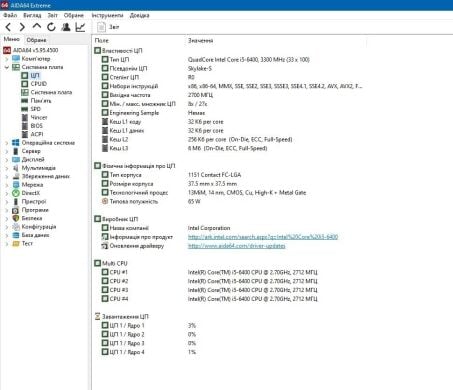Open the Довідка menu

[x=139, y=15]
